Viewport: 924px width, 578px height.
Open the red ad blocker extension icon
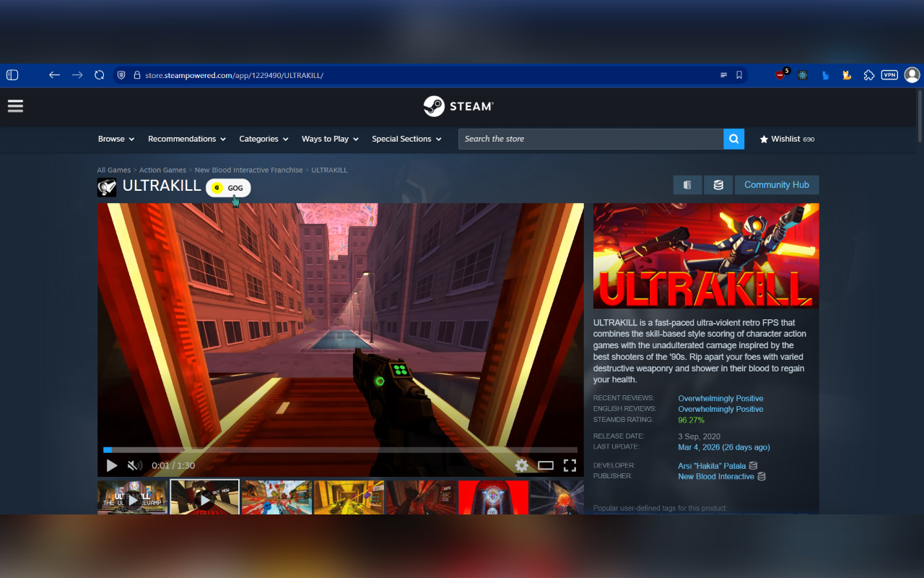pyautogui.click(x=781, y=75)
